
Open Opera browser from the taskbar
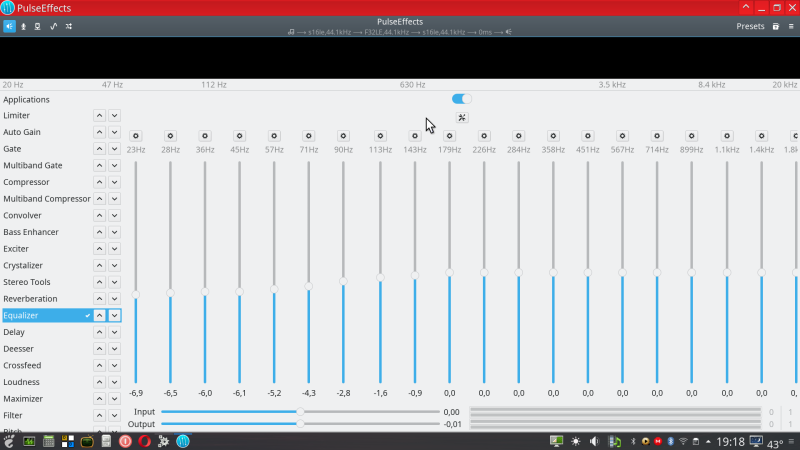point(145,441)
